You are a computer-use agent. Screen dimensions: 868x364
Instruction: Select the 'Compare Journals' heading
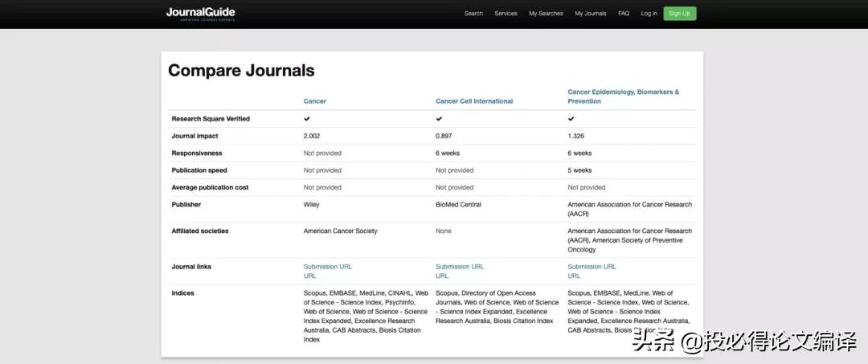pyautogui.click(x=241, y=71)
